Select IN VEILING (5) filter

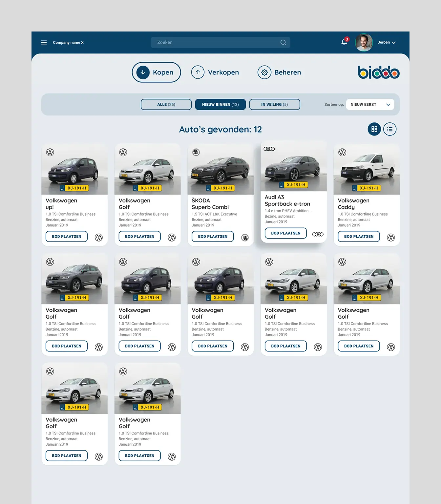pyautogui.click(x=275, y=104)
